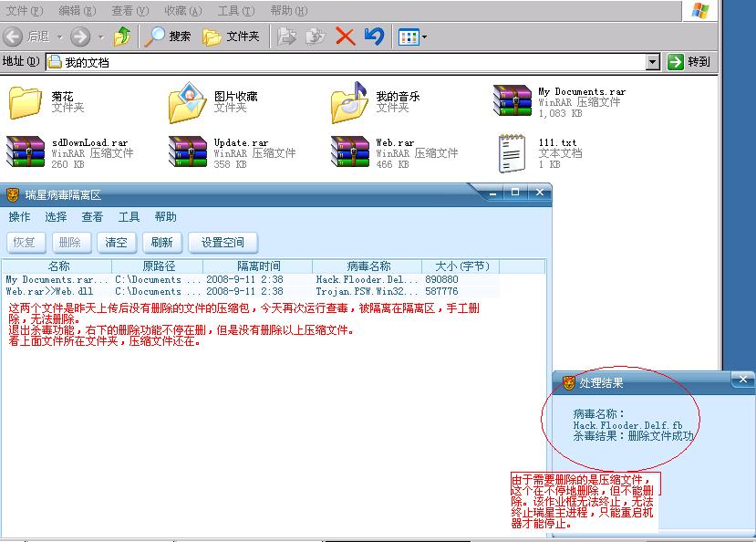Screen dimensions: 756x542
Task: Open the 帮助 (Help) menu in Explorer
Action: [289, 11]
